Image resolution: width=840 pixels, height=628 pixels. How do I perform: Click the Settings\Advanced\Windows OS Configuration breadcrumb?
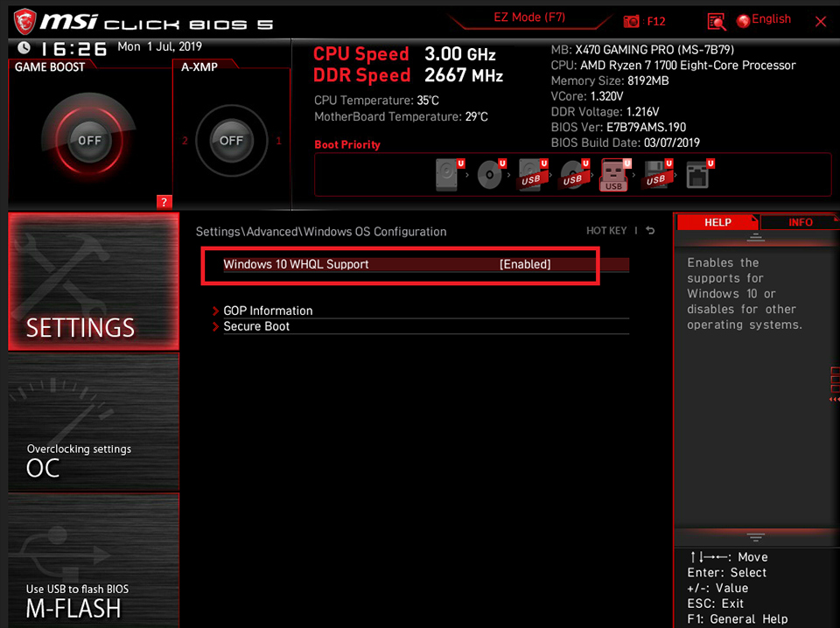pyautogui.click(x=321, y=232)
